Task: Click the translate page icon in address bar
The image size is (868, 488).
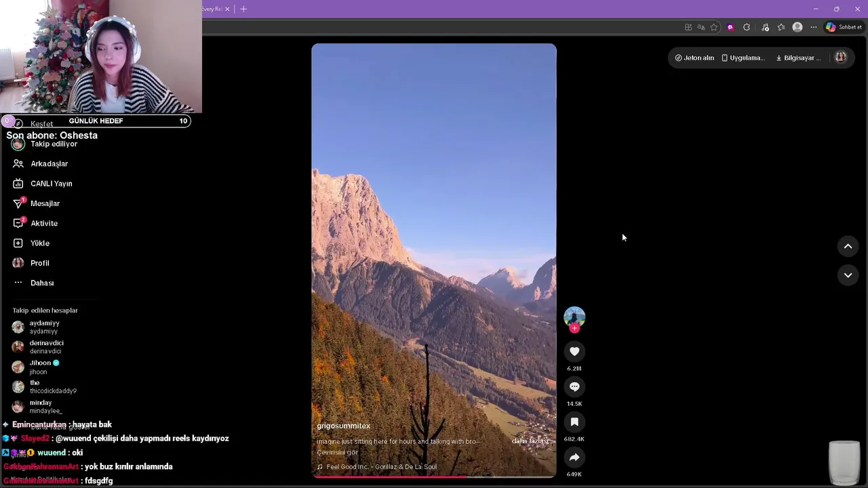Action: pos(701,27)
